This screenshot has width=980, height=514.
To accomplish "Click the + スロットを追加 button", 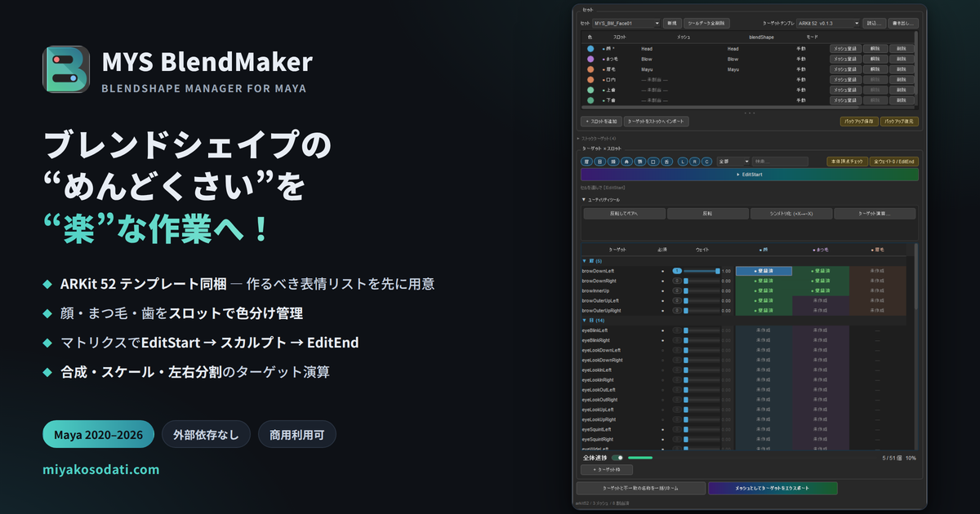I will (x=601, y=122).
